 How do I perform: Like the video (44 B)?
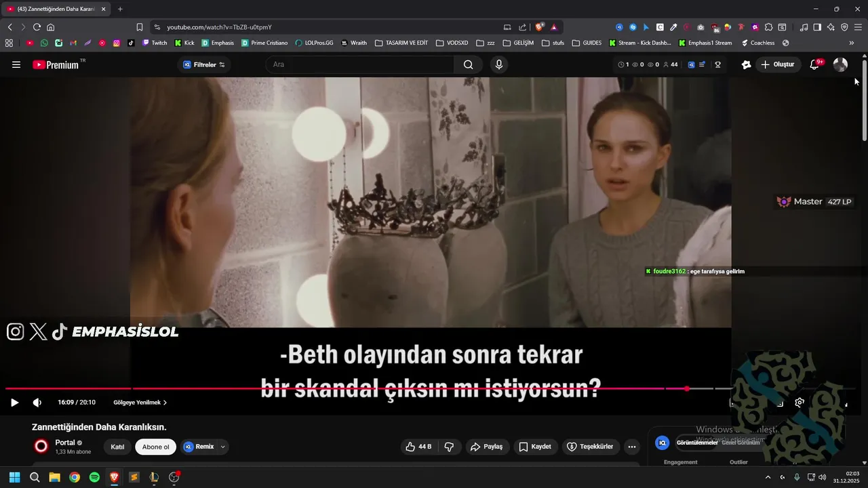pyautogui.click(x=418, y=447)
